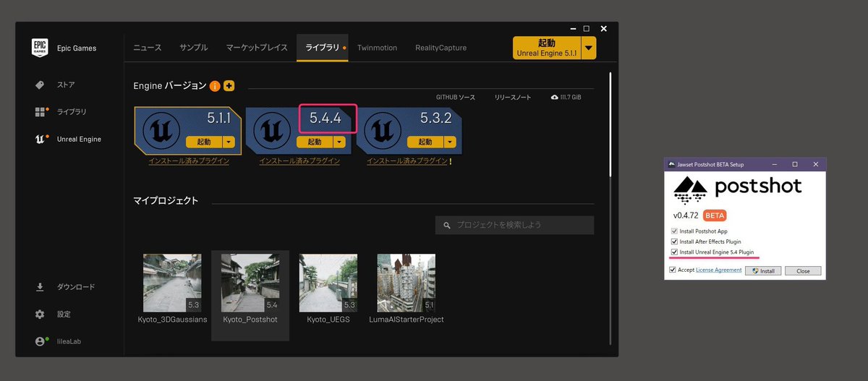Open ライブラリ in the left sidebar

60,111
